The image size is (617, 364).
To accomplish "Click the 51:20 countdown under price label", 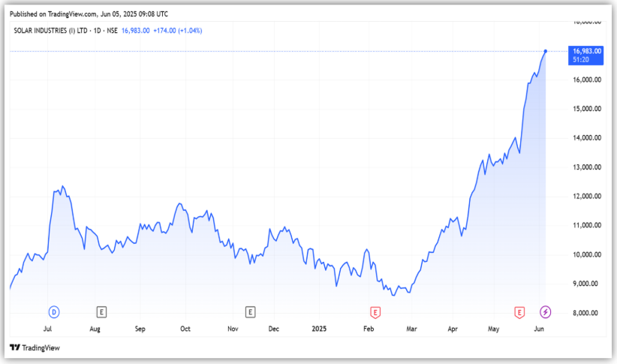I will [x=580, y=59].
